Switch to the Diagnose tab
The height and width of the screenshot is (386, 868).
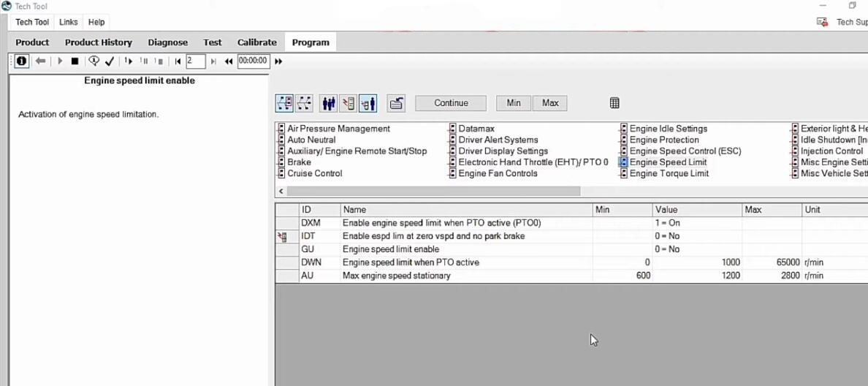click(167, 42)
